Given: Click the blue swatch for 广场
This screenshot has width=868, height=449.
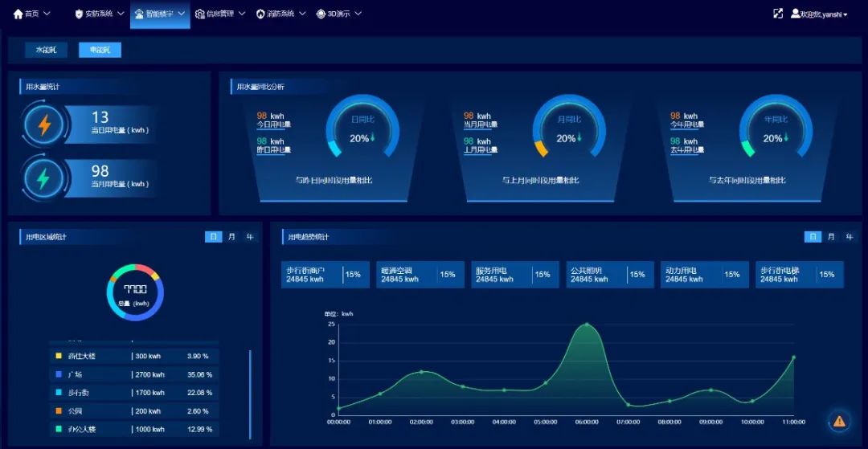Looking at the screenshot, I should point(59,374).
